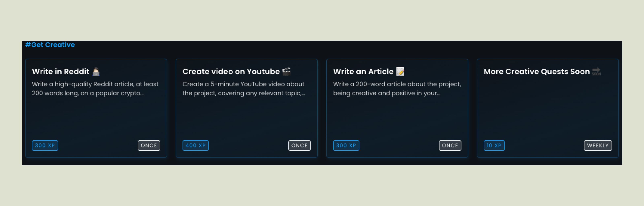
Task: Click the ONCE tag on Reddit card
Action: (x=149, y=145)
